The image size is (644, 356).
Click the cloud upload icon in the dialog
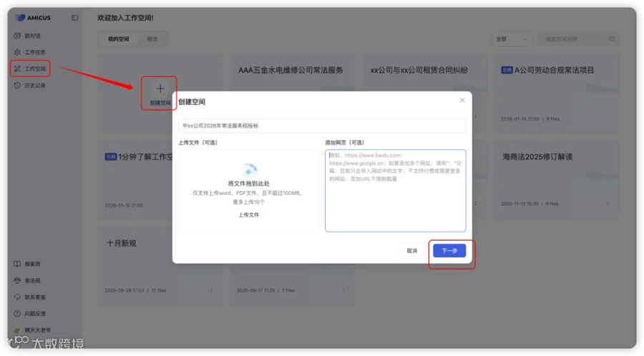pyautogui.click(x=249, y=170)
